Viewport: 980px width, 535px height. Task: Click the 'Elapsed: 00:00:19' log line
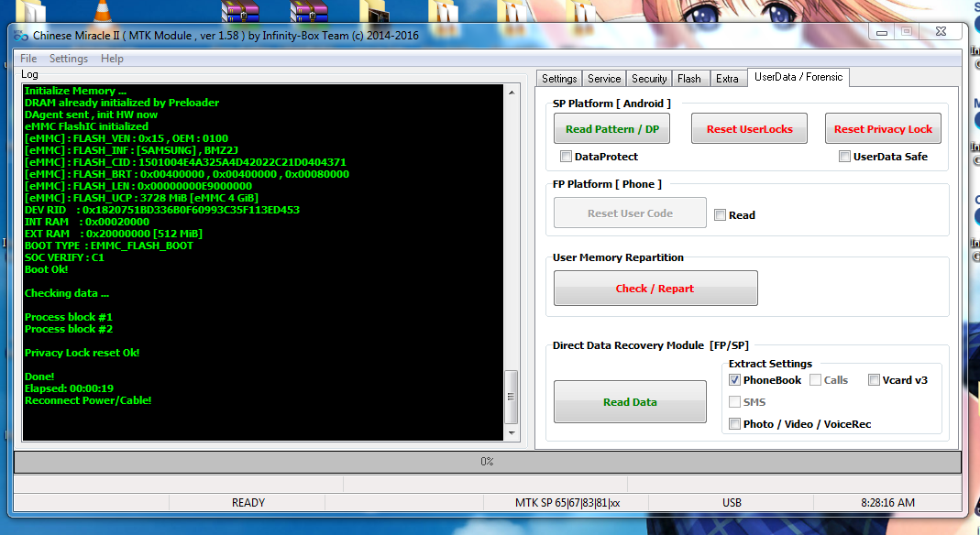coord(69,388)
